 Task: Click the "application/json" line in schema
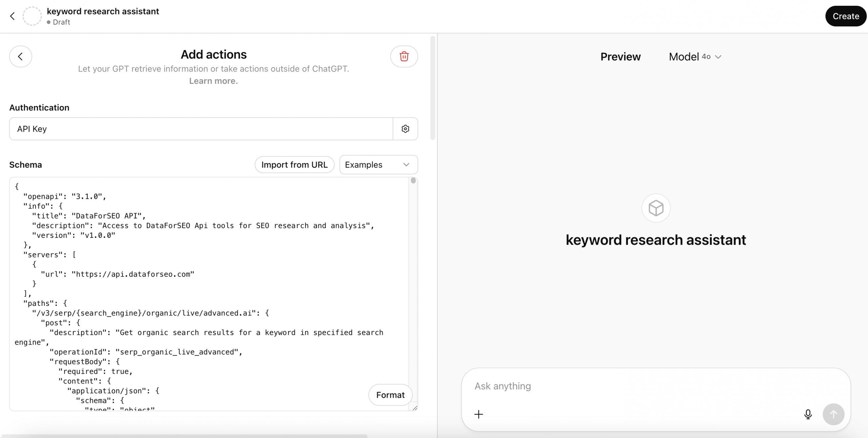(x=113, y=391)
